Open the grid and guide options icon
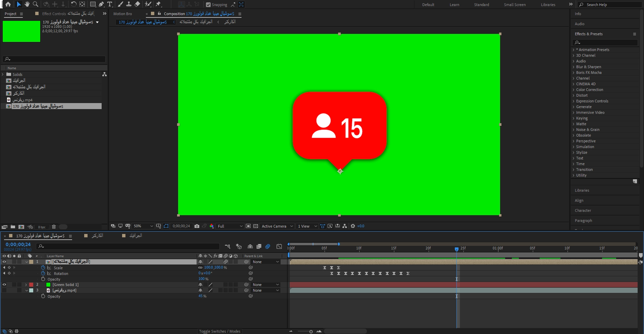 tap(158, 226)
